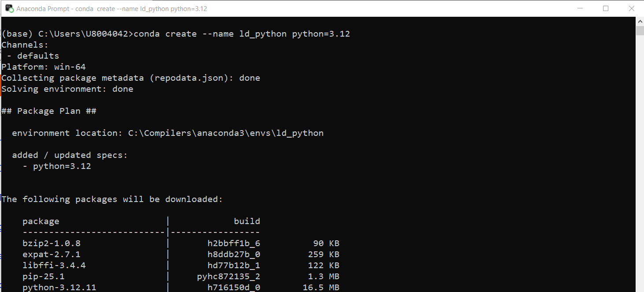Click the expat-2.7.1 package name

[51, 254]
